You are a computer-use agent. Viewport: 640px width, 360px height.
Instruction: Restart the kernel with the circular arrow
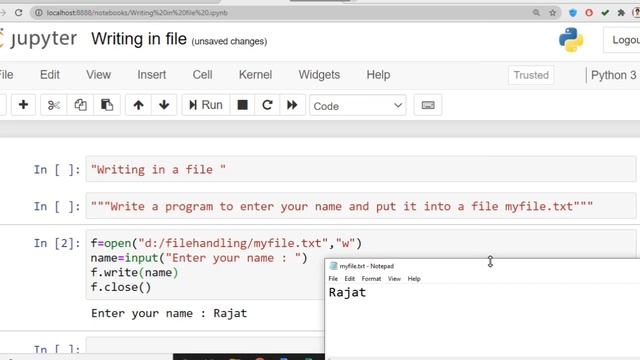(267, 105)
